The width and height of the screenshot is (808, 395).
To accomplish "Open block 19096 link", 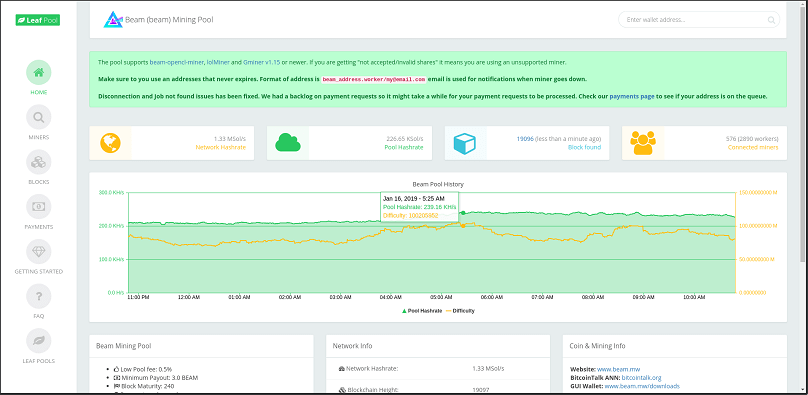I will click(525, 139).
